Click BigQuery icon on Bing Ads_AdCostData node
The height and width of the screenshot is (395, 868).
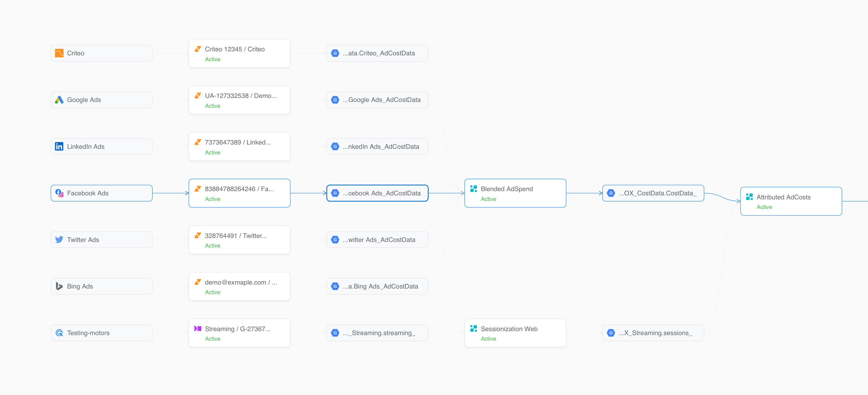coord(335,286)
